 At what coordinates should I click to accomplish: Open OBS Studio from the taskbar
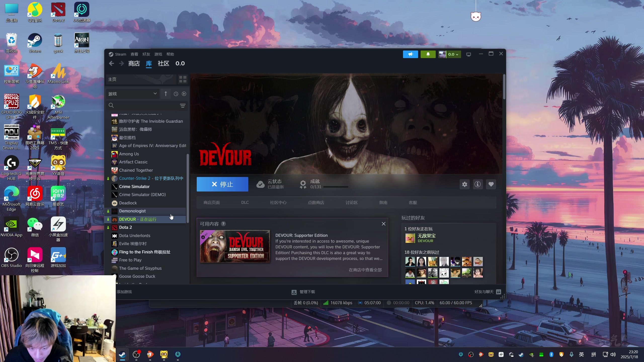tap(136, 354)
